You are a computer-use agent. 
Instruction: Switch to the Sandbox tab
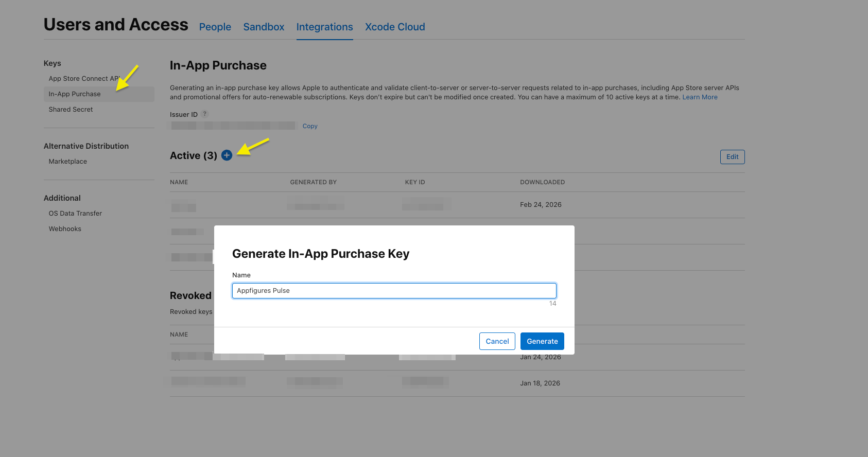pos(264,27)
